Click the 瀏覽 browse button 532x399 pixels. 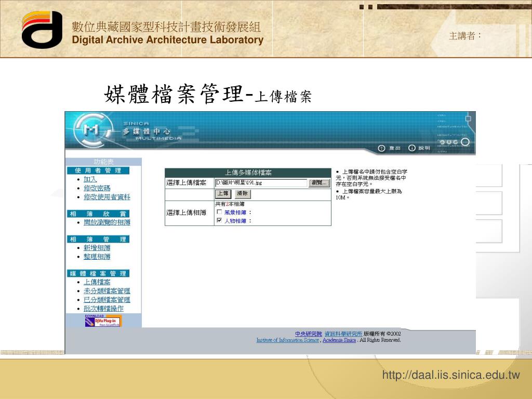click(x=319, y=183)
